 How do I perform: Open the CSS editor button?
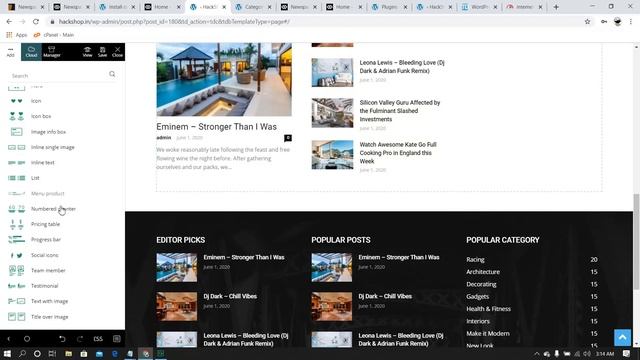click(98, 339)
